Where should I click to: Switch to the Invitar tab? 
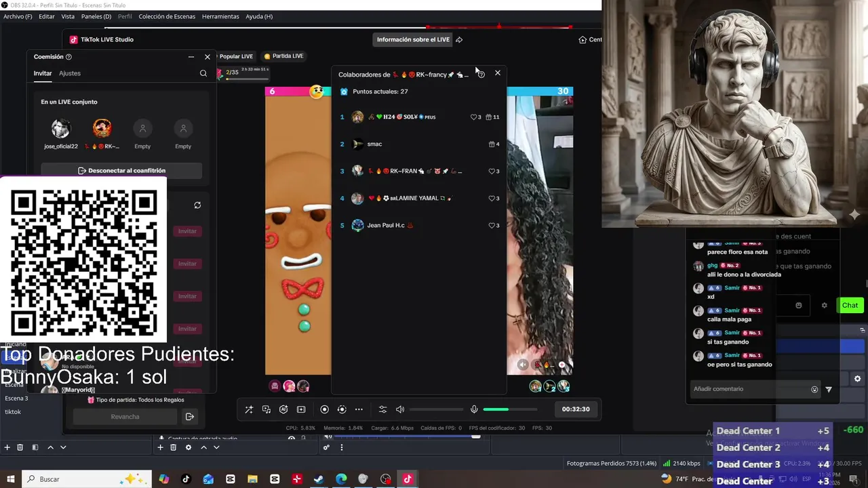43,73
